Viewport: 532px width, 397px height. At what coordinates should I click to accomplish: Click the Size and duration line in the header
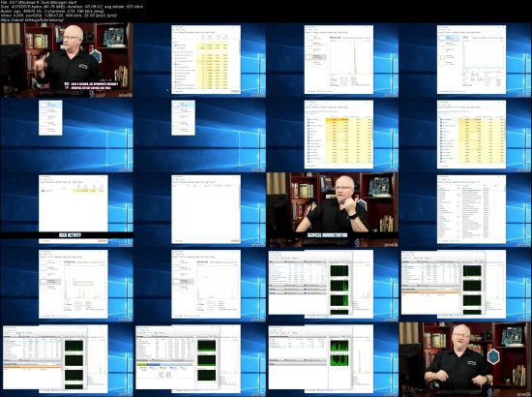coord(72,7)
